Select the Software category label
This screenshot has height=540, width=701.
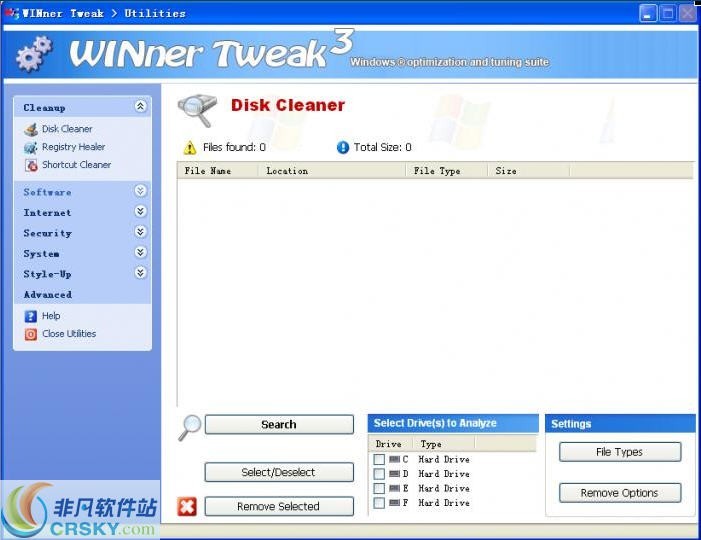click(x=47, y=192)
